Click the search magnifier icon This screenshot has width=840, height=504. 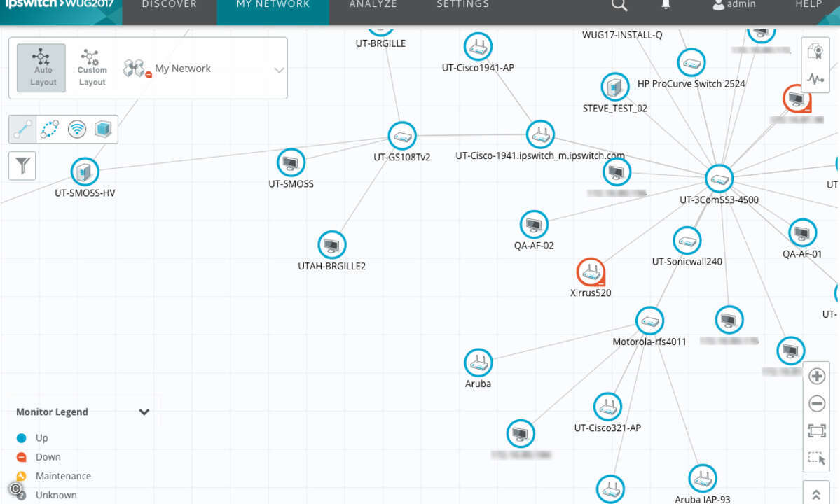tap(619, 6)
